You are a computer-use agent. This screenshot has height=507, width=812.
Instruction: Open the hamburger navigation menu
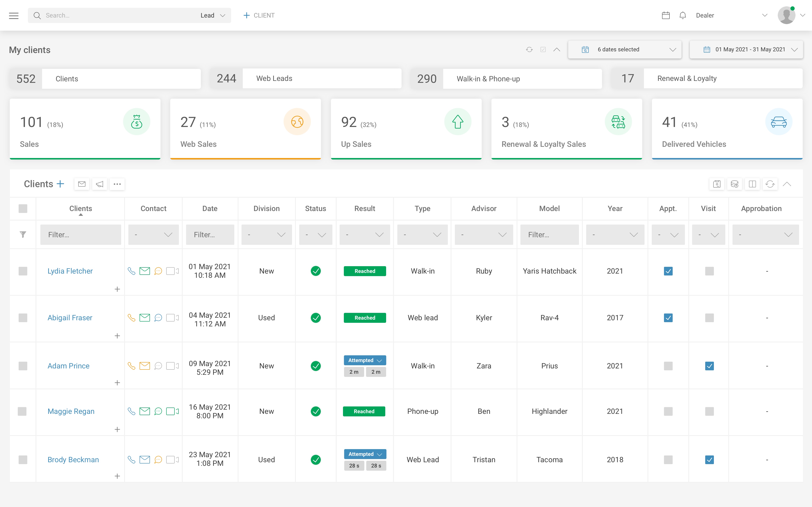[x=14, y=15]
